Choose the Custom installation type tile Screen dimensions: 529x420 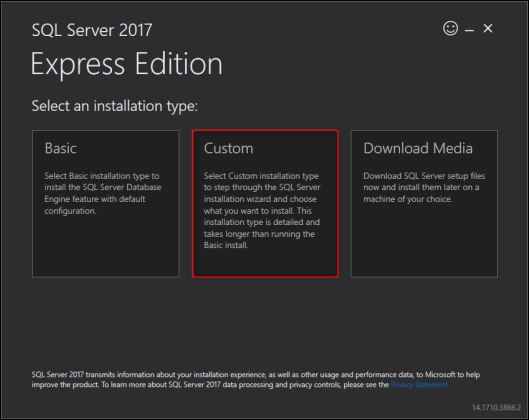tap(265, 204)
